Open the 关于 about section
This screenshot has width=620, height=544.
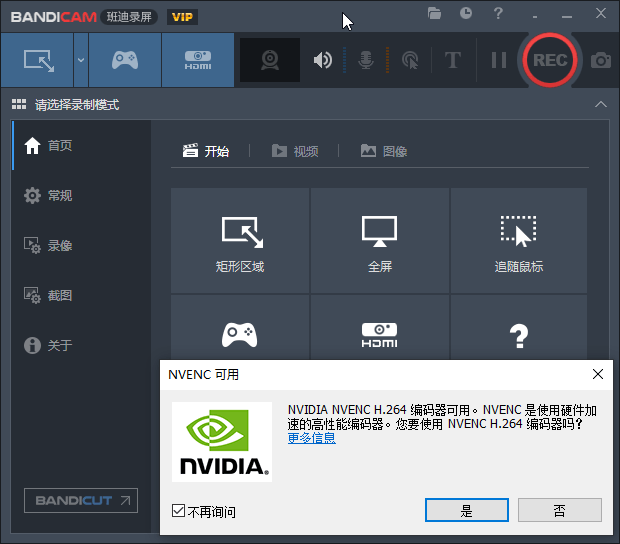(81, 345)
